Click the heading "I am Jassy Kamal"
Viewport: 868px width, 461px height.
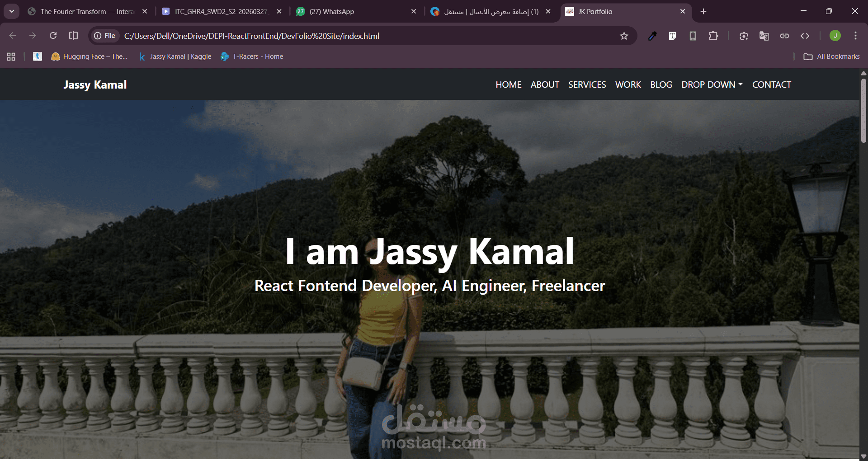(430, 252)
